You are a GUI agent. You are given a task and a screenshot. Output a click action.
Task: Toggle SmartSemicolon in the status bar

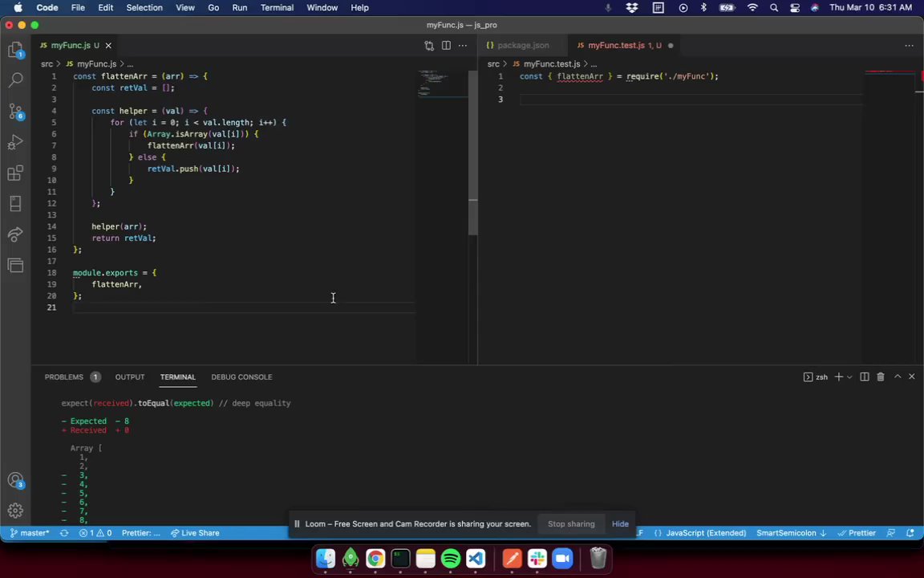click(792, 533)
